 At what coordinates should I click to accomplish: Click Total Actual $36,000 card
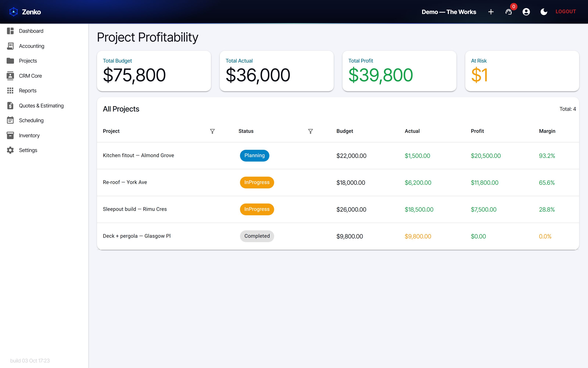coord(277,71)
